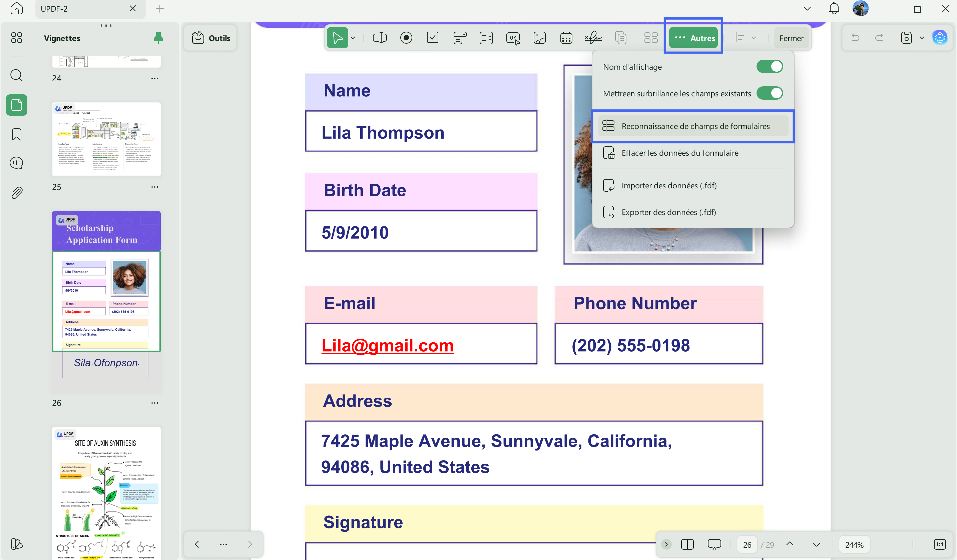This screenshot has width=957, height=560.
Task: Select the radio button form tool
Action: 406,38
